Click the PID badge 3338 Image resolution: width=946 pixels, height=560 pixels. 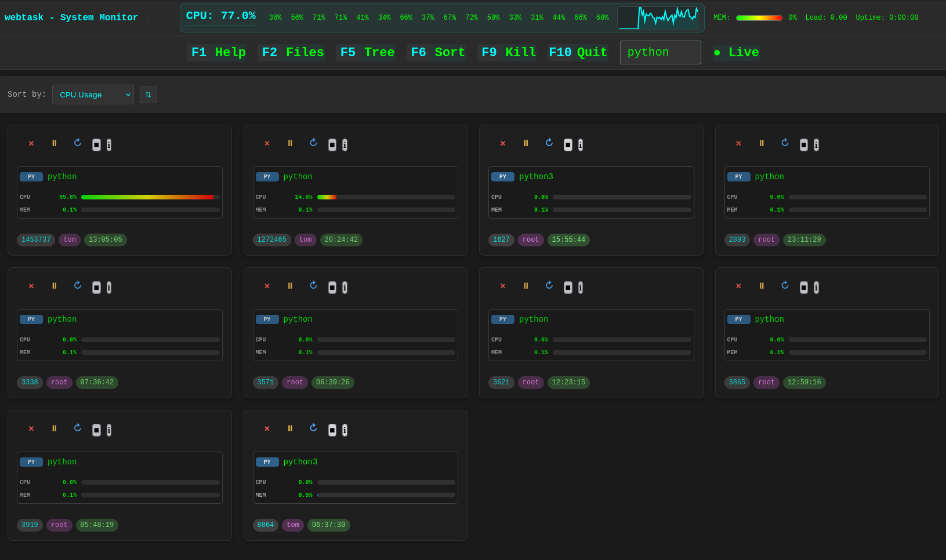coord(30,383)
